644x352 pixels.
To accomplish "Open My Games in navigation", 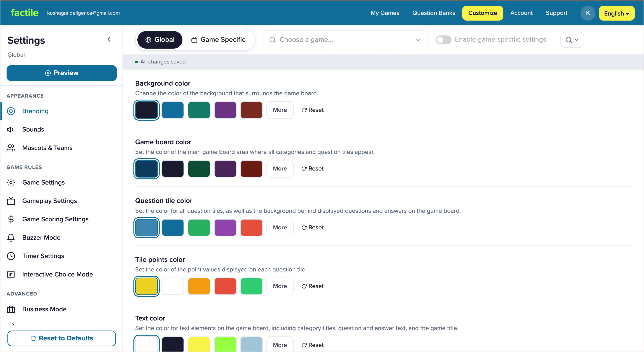I will (x=385, y=13).
